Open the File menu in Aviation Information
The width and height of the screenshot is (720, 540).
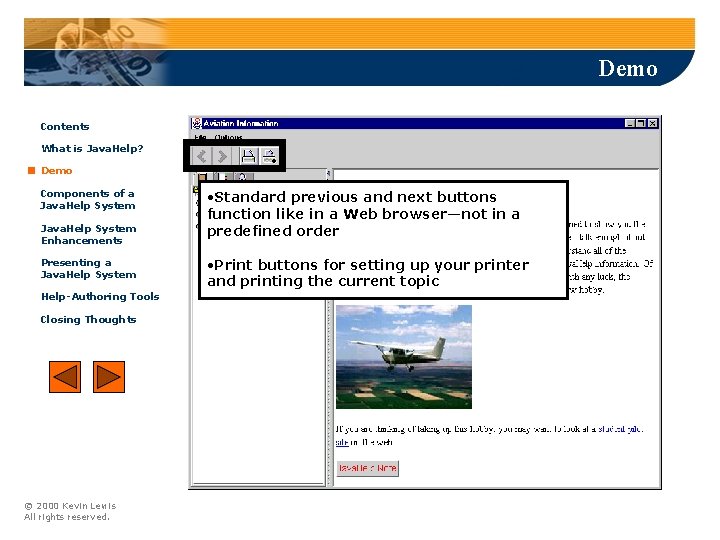200,137
